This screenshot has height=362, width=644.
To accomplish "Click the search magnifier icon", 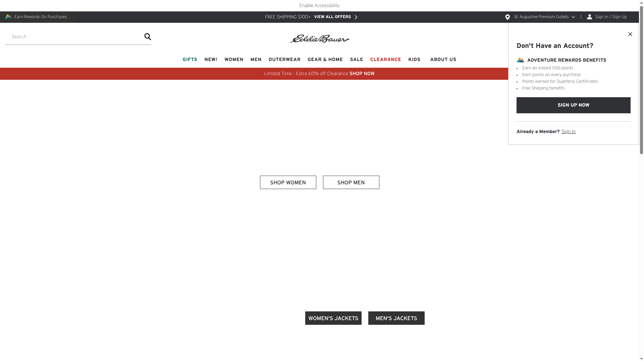I will pos(148,36).
